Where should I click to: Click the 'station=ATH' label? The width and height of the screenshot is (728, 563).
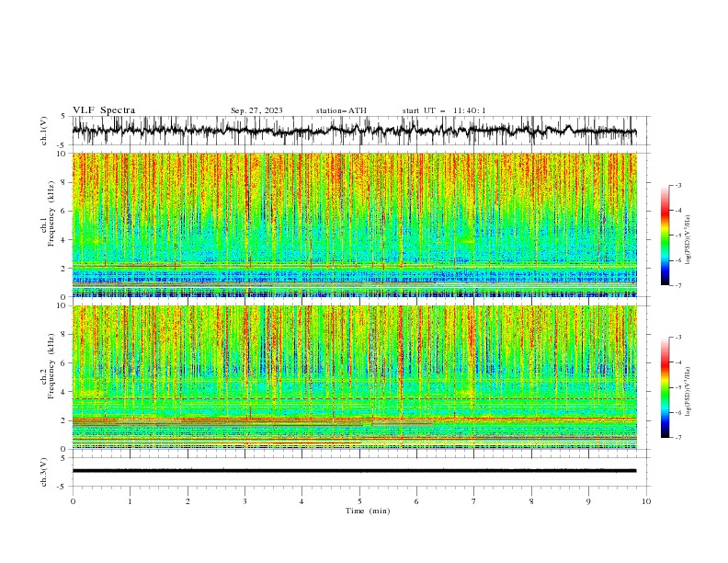tap(341, 110)
